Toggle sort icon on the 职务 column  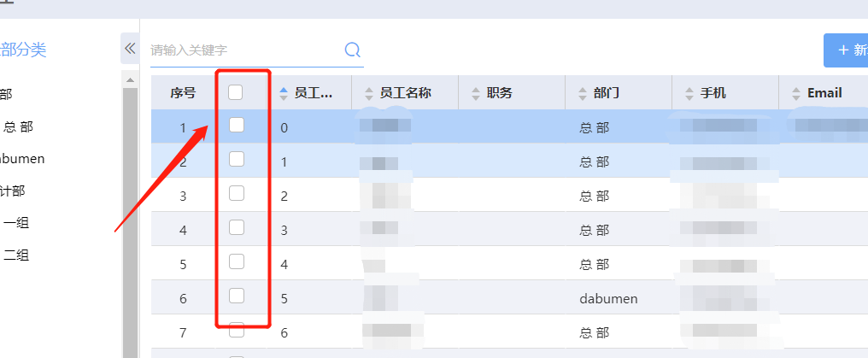pyautogui.click(x=476, y=93)
